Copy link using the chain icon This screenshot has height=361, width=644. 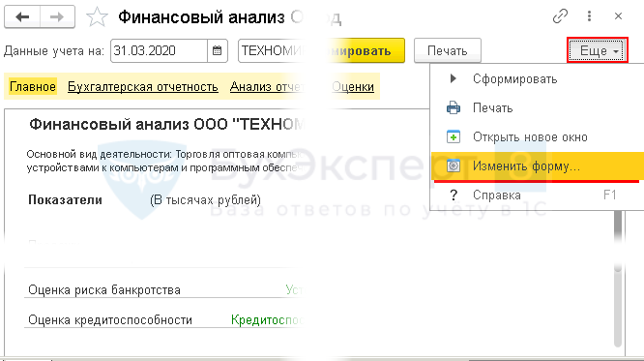tap(560, 16)
